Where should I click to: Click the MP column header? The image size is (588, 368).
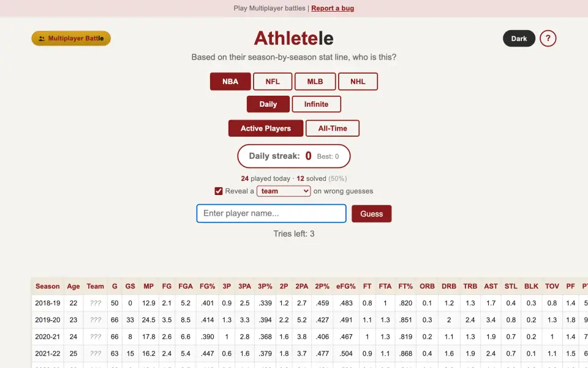pyautogui.click(x=148, y=286)
